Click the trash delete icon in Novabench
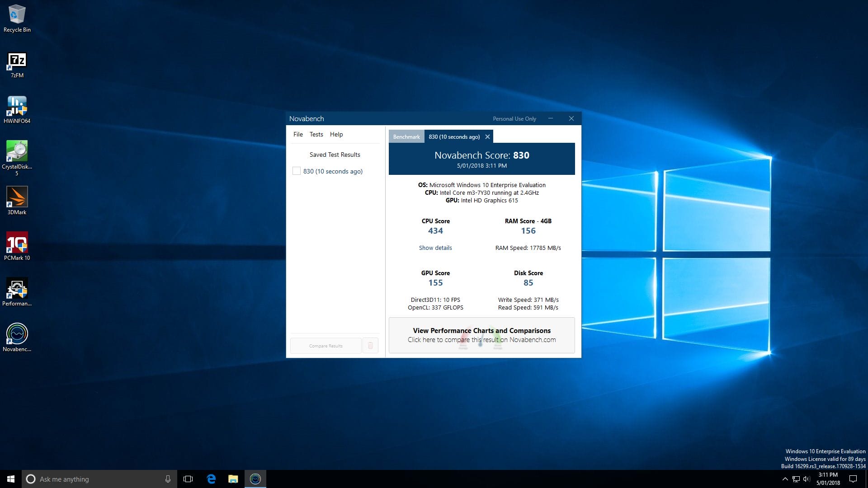Image resolution: width=868 pixels, height=488 pixels. click(370, 346)
